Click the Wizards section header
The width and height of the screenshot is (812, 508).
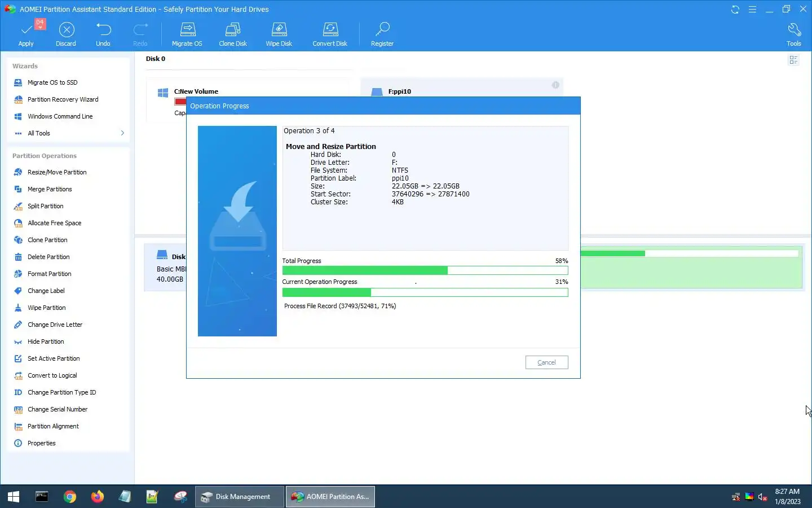coord(25,66)
